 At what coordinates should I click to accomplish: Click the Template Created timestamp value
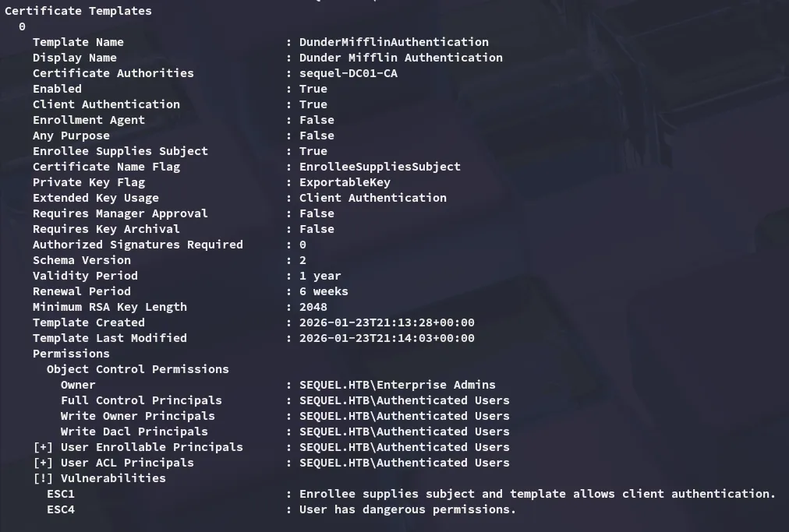click(387, 322)
